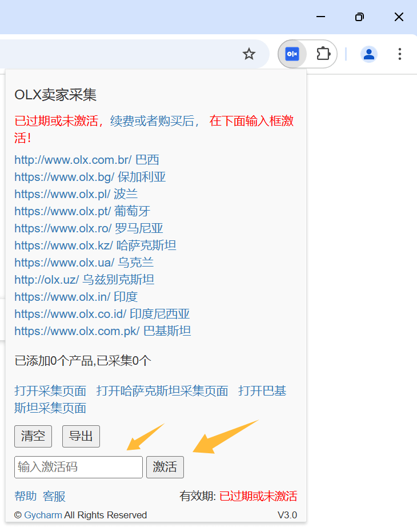Screen dimensions: 417x532
Task: Minimize the browser window
Action: [320, 17]
